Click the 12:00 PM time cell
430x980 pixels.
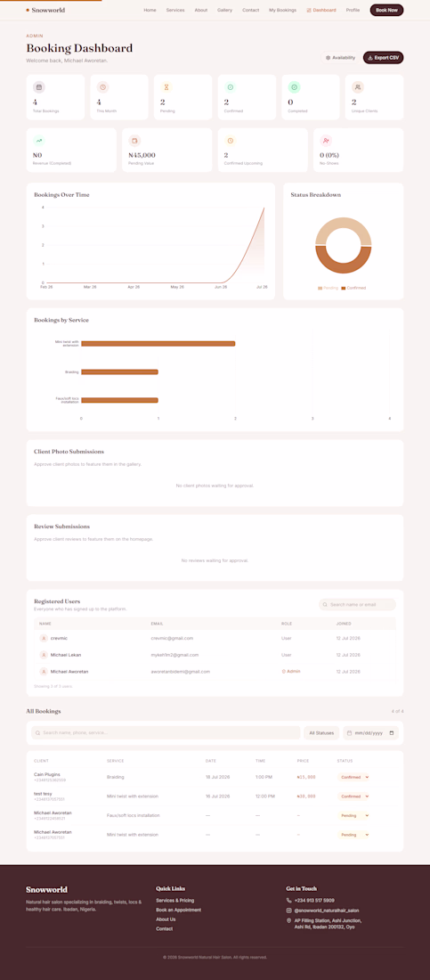point(265,796)
